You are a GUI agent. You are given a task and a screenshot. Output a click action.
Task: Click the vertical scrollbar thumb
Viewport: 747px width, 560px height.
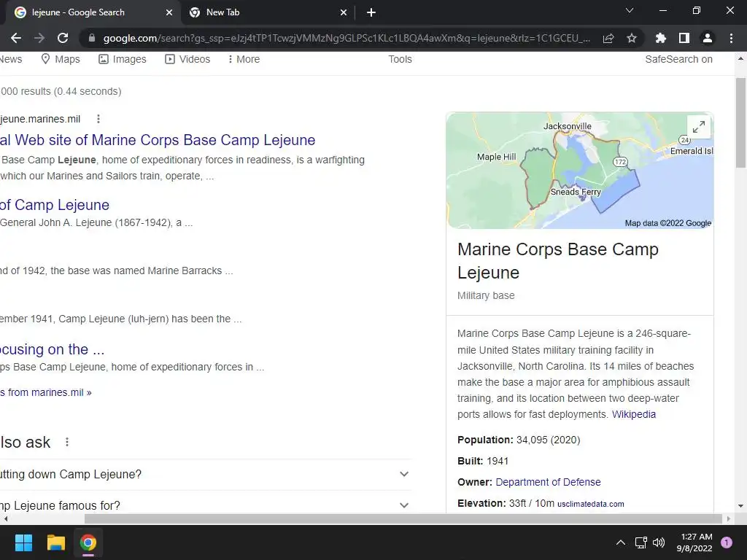[x=741, y=122]
